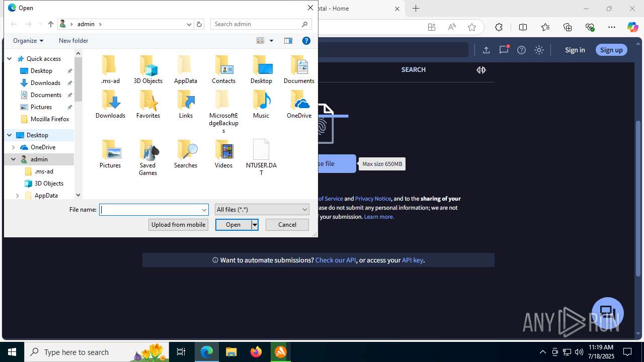
Task: Expand the OneDrive tree node
Action: coord(14,147)
